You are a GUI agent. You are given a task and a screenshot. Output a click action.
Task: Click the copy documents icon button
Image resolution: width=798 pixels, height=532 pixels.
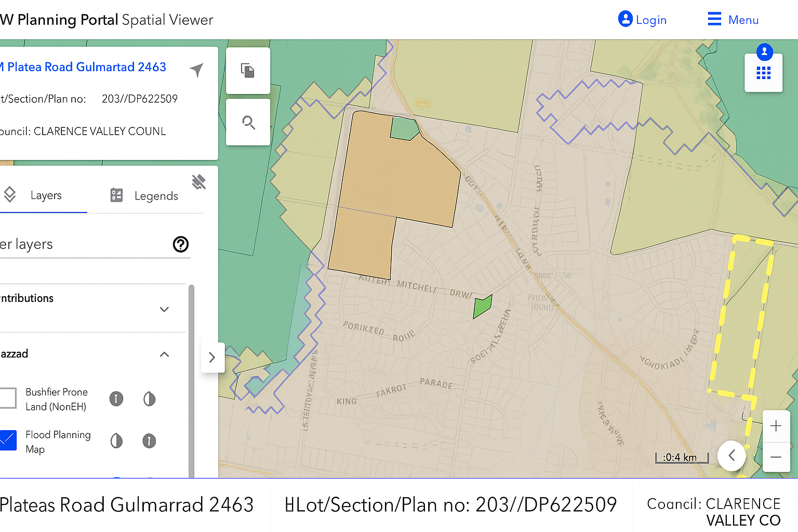[x=248, y=71]
